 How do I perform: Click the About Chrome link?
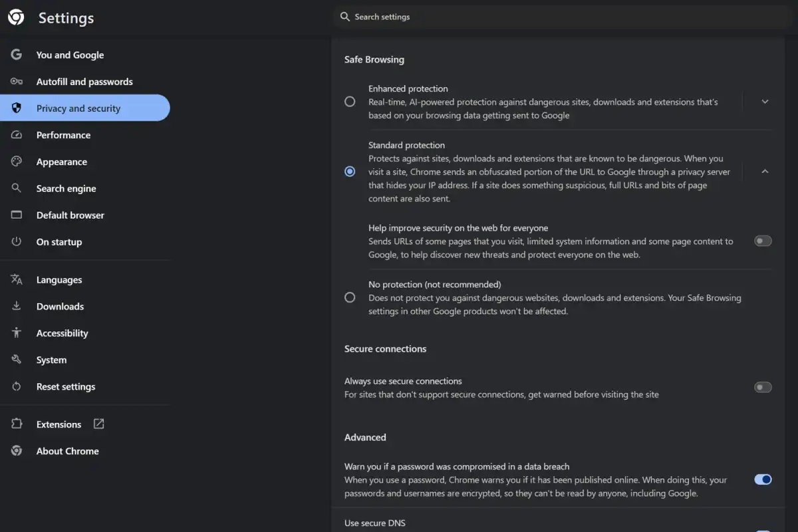(x=67, y=451)
